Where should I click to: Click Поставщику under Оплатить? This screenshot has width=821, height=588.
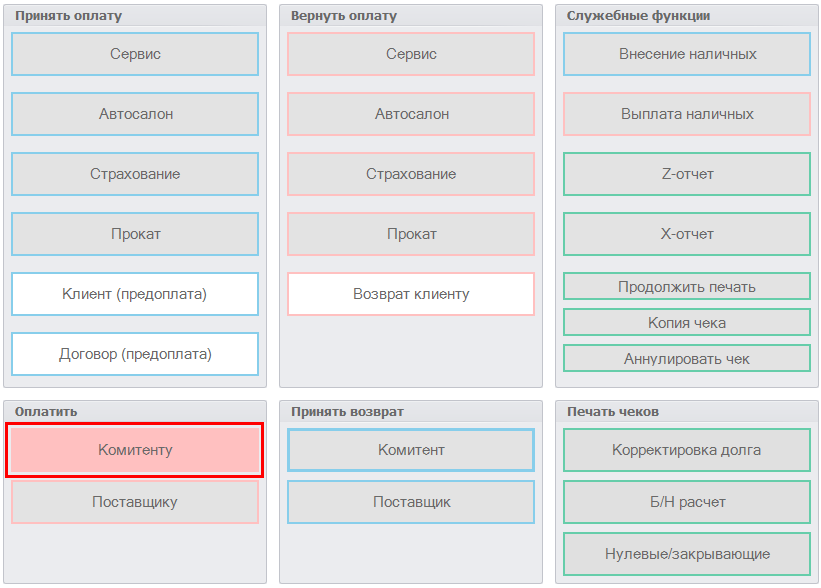pos(135,502)
